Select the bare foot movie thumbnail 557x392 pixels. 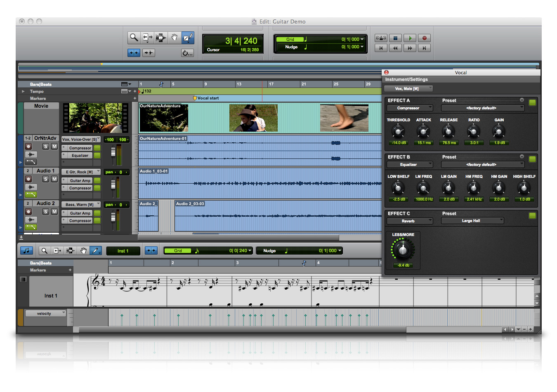(x=344, y=118)
